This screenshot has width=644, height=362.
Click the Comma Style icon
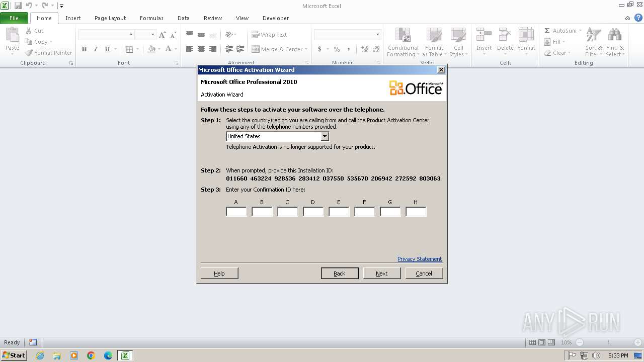tap(348, 49)
